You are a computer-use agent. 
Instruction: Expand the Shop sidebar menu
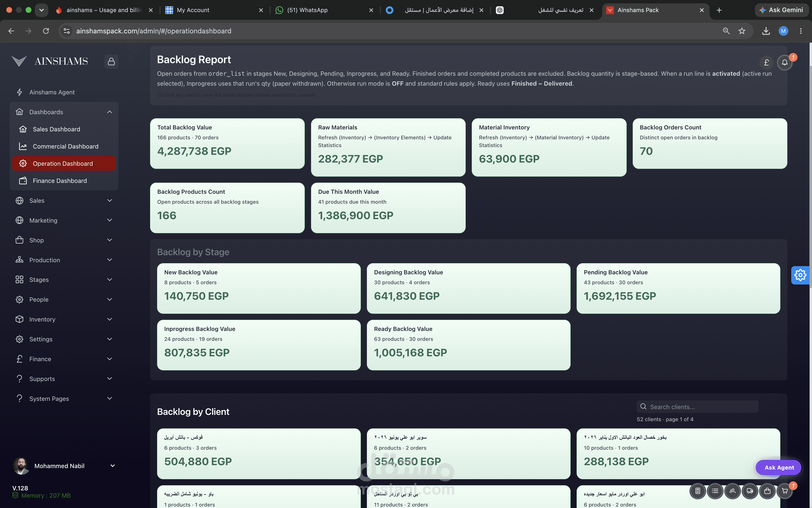coord(64,240)
